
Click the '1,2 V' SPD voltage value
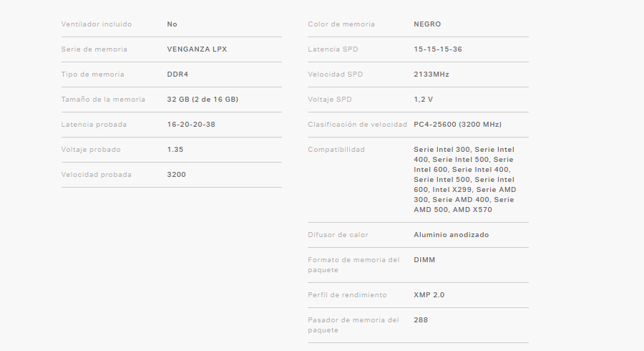[x=423, y=100]
